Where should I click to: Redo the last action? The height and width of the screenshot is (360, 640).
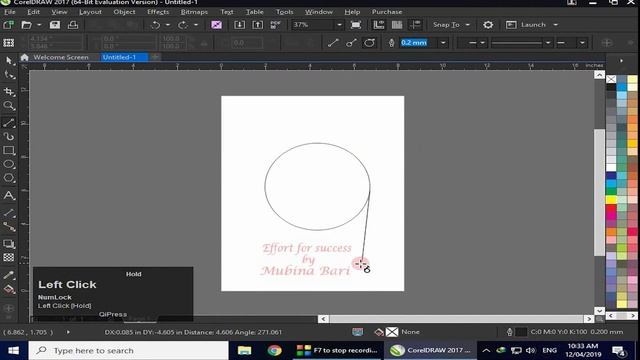[182, 25]
